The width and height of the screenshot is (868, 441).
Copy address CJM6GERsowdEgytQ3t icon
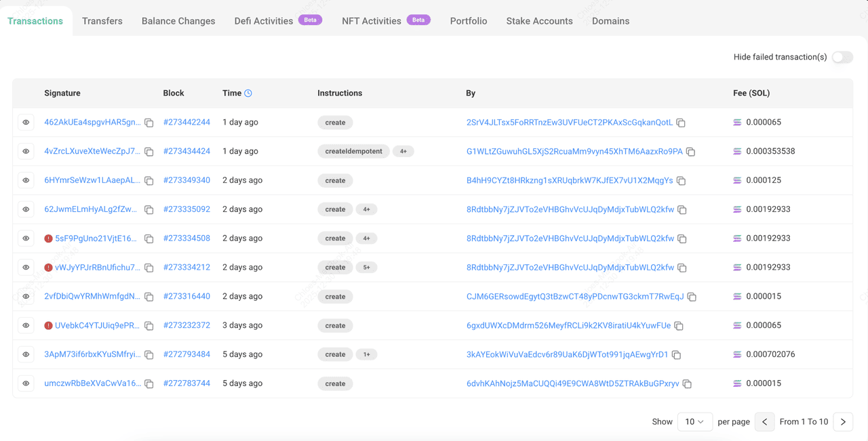click(x=692, y=297)
